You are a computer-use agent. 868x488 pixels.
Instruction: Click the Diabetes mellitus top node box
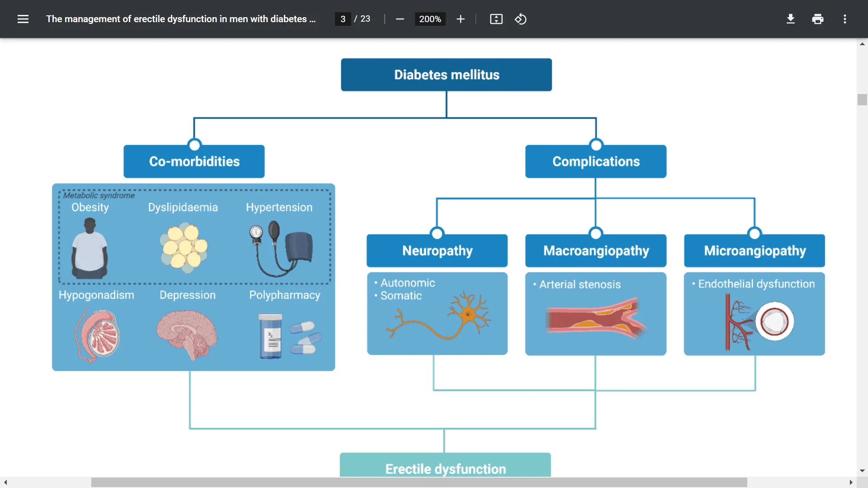[446, 75]
